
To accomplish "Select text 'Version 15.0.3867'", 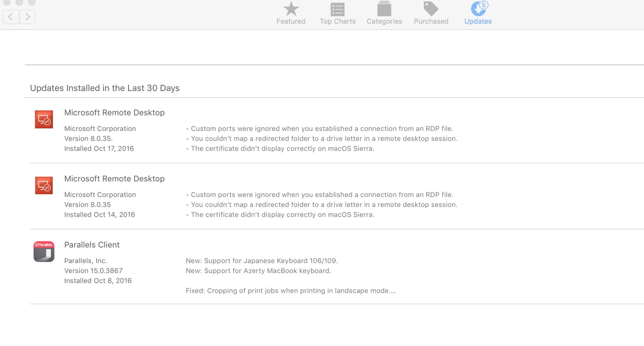I will click(93, 271).
